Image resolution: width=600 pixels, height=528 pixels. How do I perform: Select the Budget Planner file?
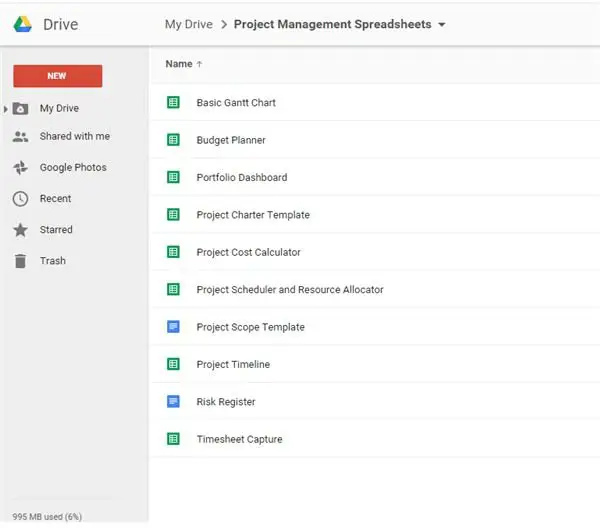[231, 141]
